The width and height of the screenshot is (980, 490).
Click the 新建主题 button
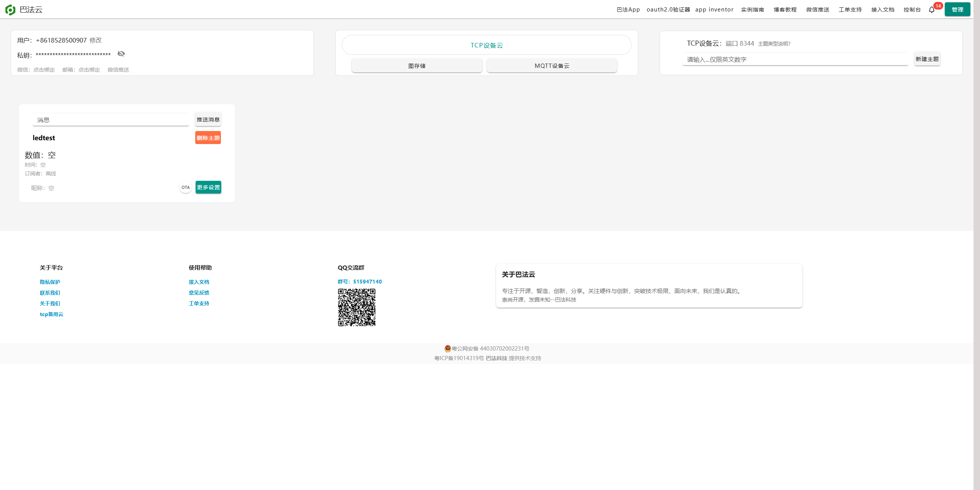tap(927, 59)
